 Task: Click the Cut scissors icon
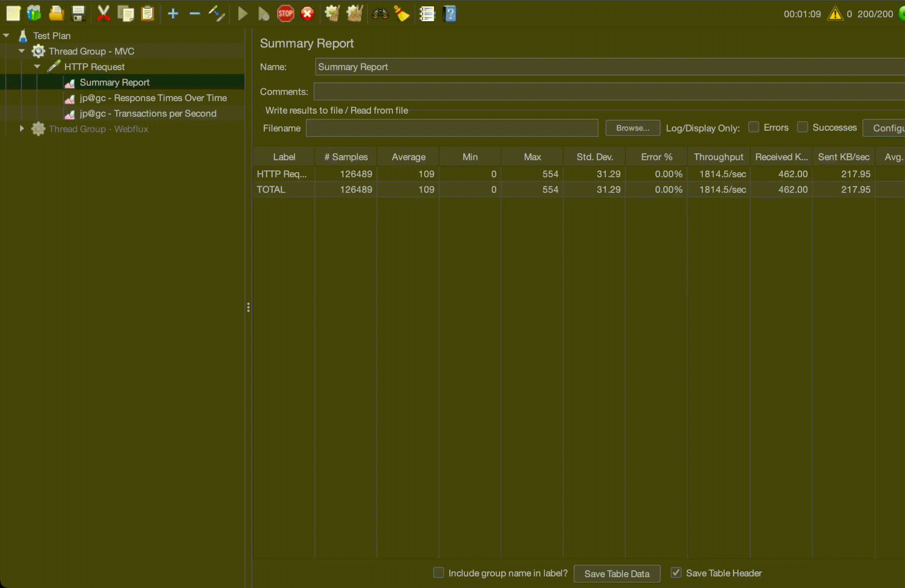pos(103,14)
